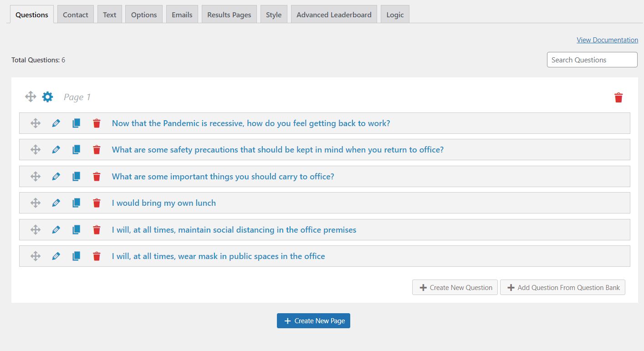Switch to the Logic tab
This screenshot has height=351, width=644.
pos(394,14)
